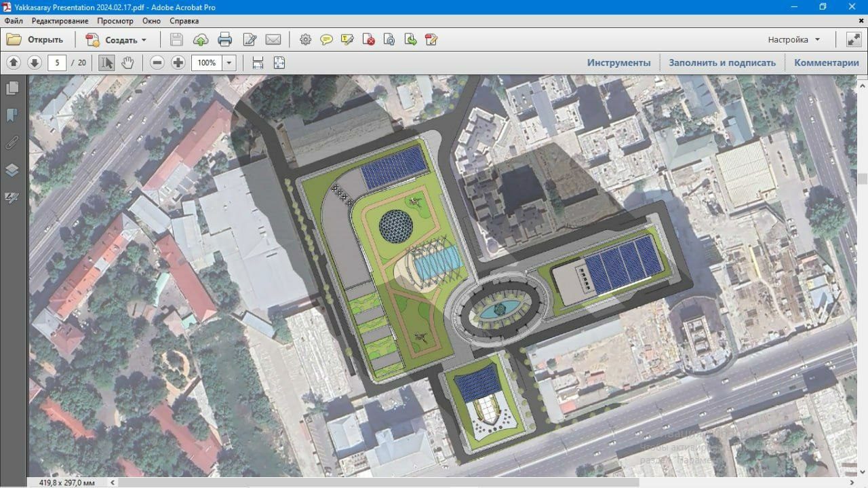Click the email envelope icon

point(273,39)
